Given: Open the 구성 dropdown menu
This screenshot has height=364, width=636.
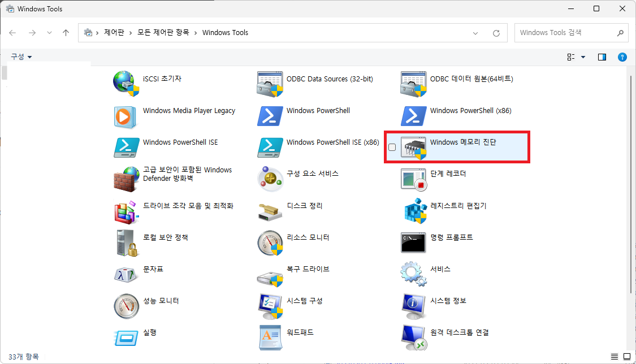Looking at the screenshot, I should pos(21,57).
